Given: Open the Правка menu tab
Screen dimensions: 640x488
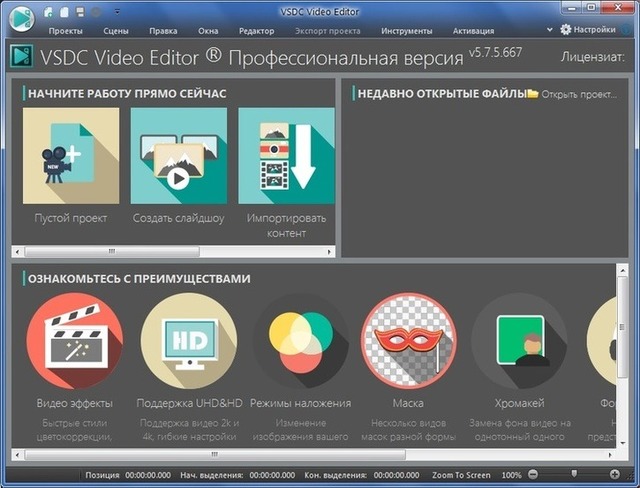Looking at the screenshot, I should pos(163,31).
